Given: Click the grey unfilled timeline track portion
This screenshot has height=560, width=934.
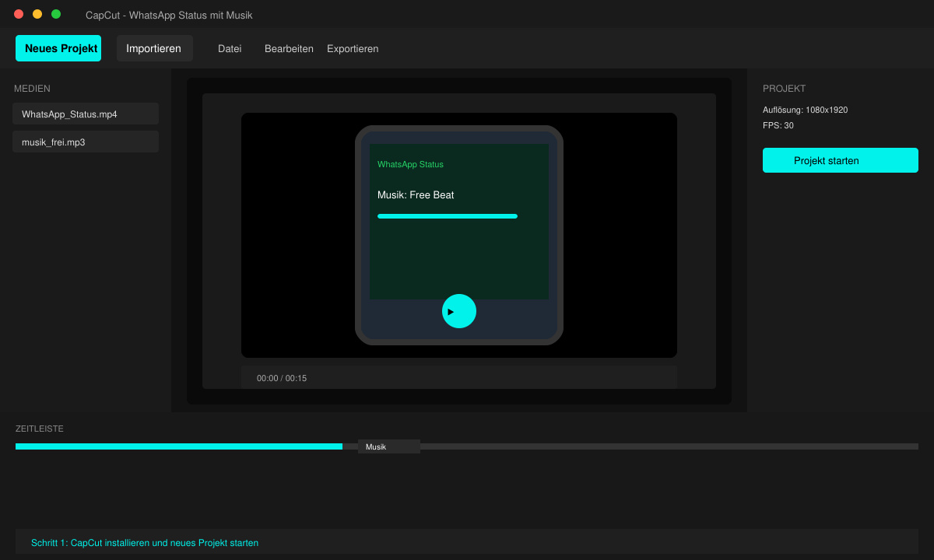Looking at the screenshot, I should click(669, 446).
